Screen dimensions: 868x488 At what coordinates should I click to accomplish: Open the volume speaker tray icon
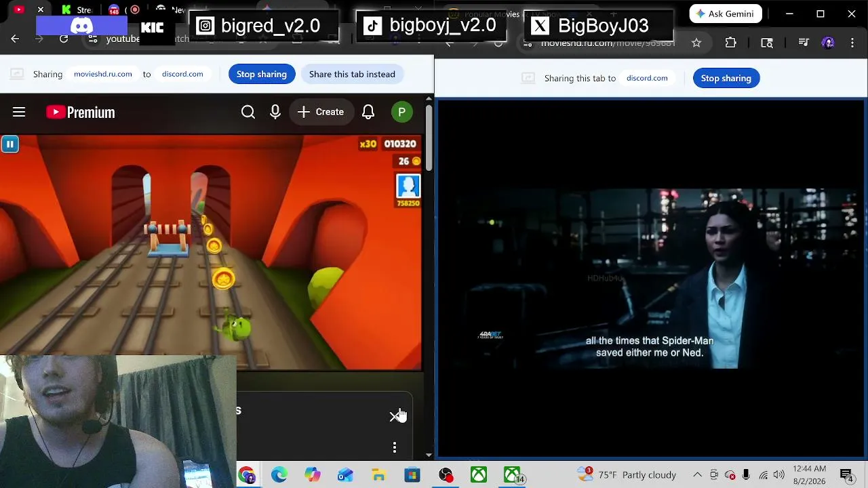(x=779, y=475)
